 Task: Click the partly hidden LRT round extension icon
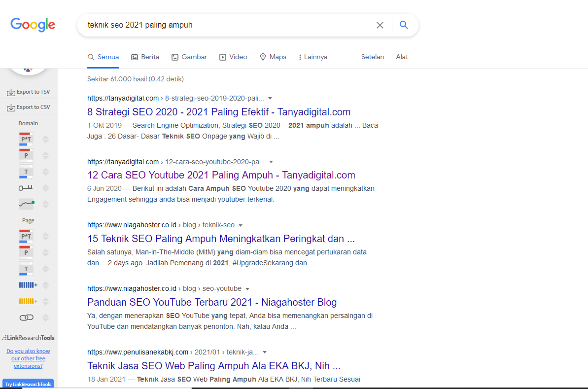[x=28, y=71]
